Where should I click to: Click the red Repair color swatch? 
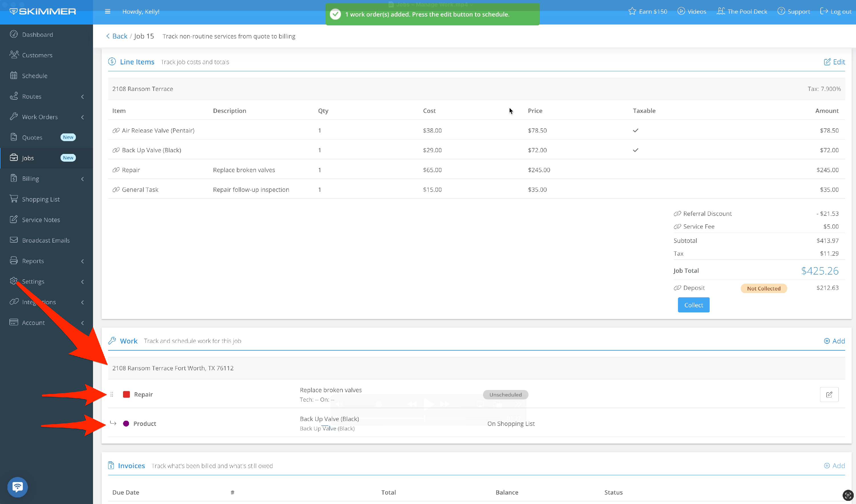pyautogui.click(x=126, y=394)
